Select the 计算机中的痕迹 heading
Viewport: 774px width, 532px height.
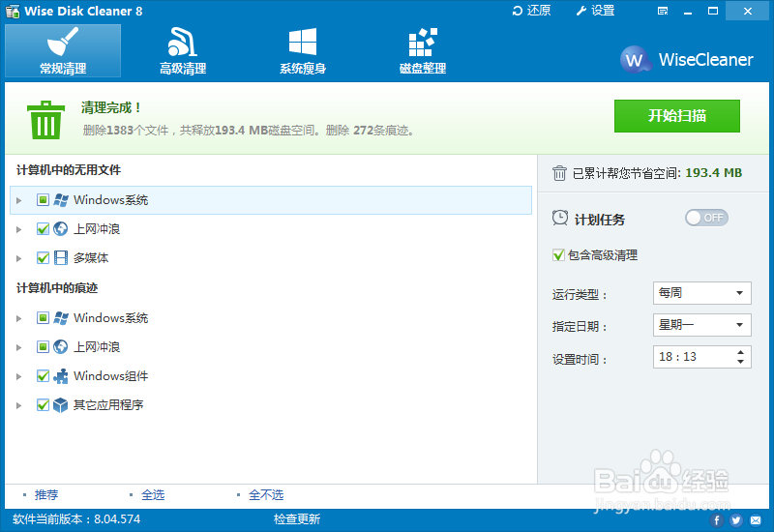click(57, 287)
